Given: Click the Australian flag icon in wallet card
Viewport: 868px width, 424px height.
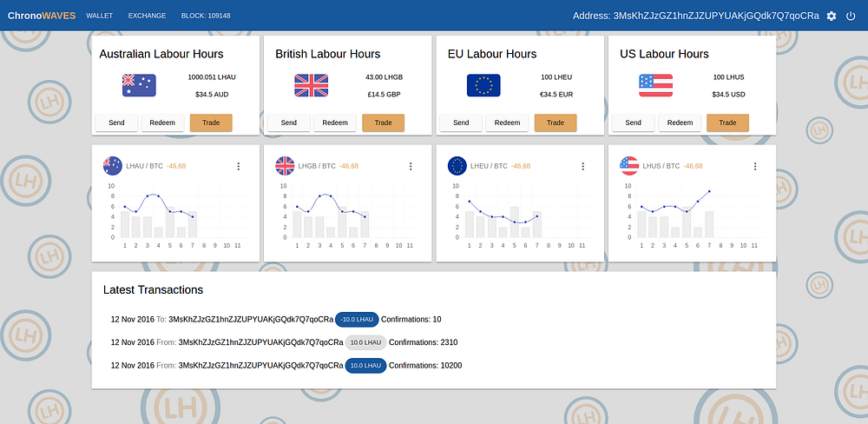Looking at the screenshot, I should (139, 85).
